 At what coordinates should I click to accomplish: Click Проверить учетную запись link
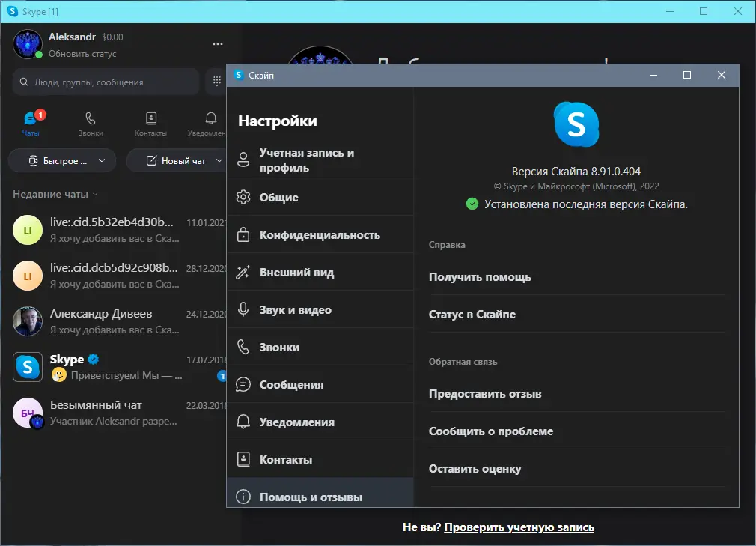[519, 527]
